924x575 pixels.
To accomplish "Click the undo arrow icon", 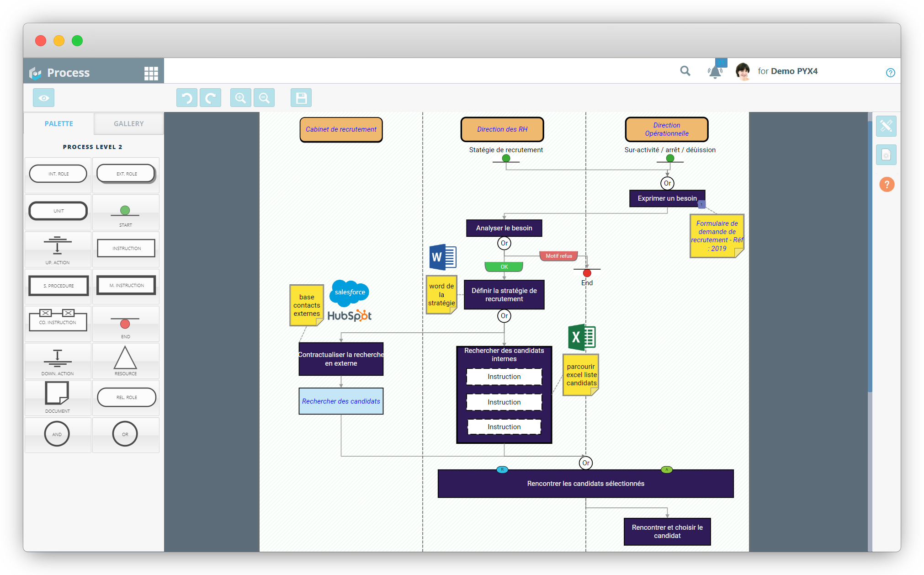I will pos(187,98).
